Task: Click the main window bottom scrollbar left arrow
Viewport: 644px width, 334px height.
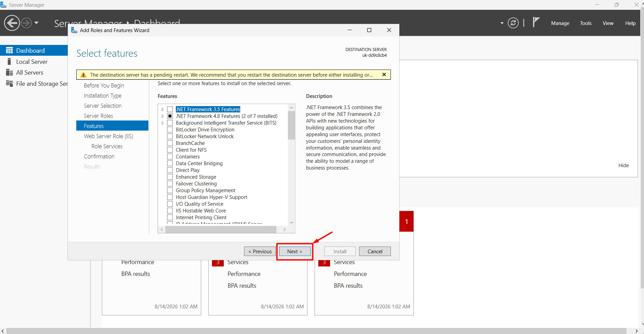Action: point(3,331)
